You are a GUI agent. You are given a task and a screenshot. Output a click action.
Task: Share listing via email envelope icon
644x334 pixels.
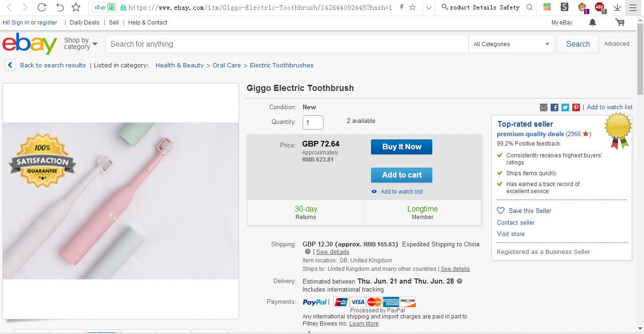[x=544, y=107]
